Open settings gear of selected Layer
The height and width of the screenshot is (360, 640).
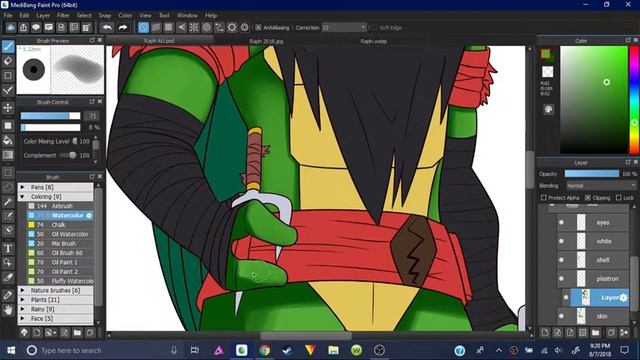(x=623, y=298)
